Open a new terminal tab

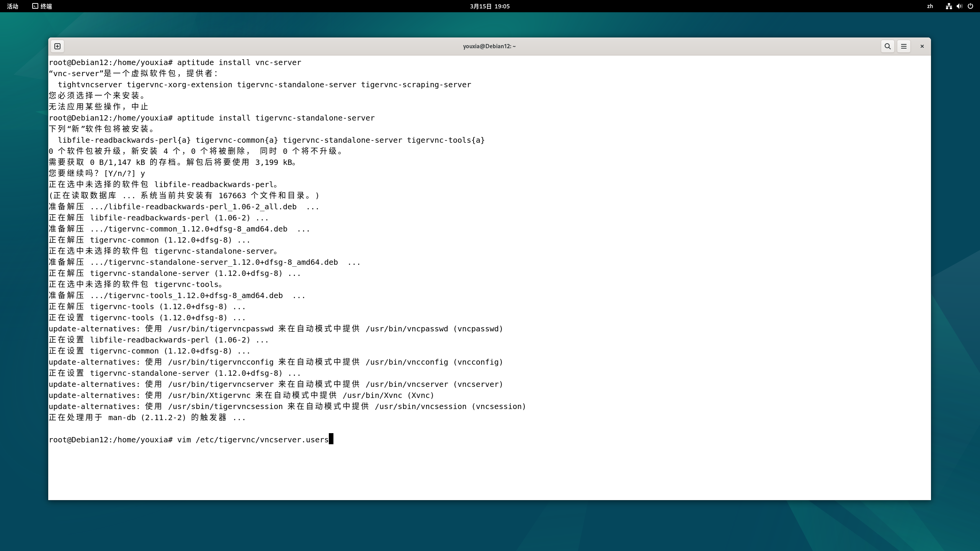(x=57, y=46)
